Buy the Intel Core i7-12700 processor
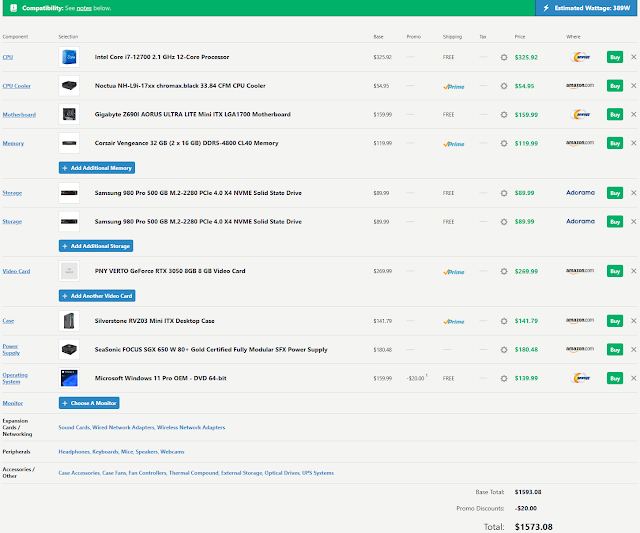Viewport: 640px width, 533px height. click(615, 57)
